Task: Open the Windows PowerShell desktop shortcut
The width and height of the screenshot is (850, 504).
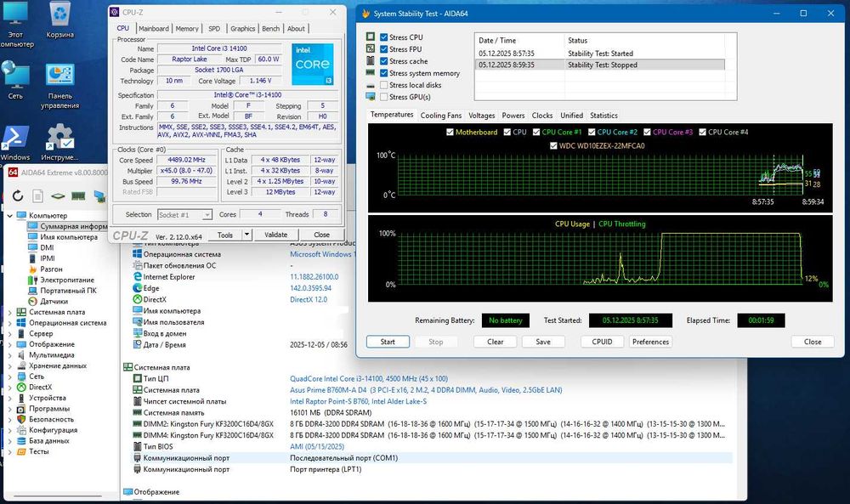Action: click(14, 143)
